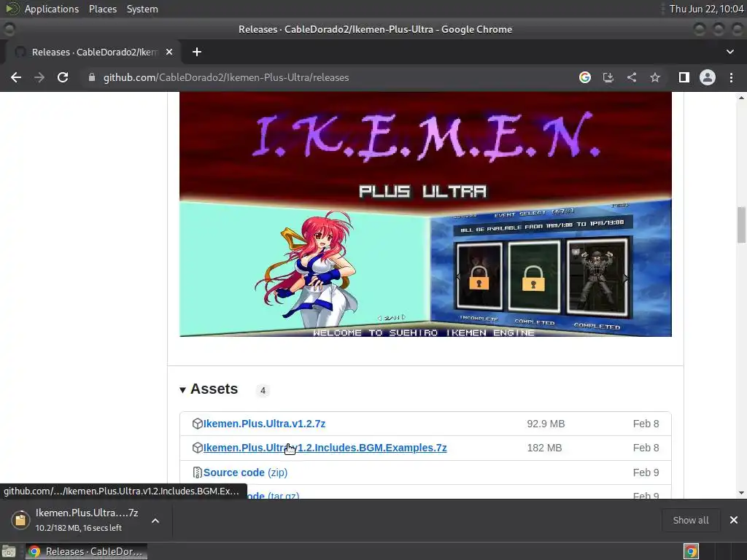Click the Feb 9 date on Source code (zip) row
Image resolution: width=747 pixels, height=560 pixels.
point(646,472)
